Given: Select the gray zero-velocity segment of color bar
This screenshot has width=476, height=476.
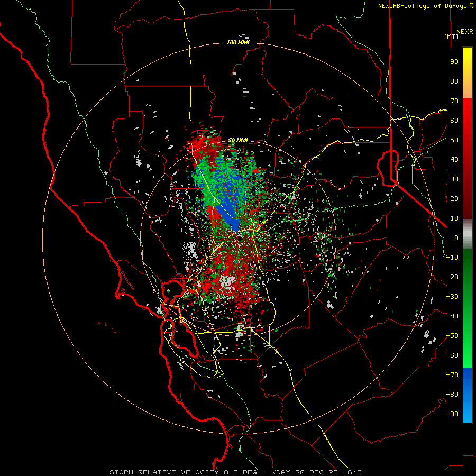Looking at the screenshot, I should pos(467,234).
